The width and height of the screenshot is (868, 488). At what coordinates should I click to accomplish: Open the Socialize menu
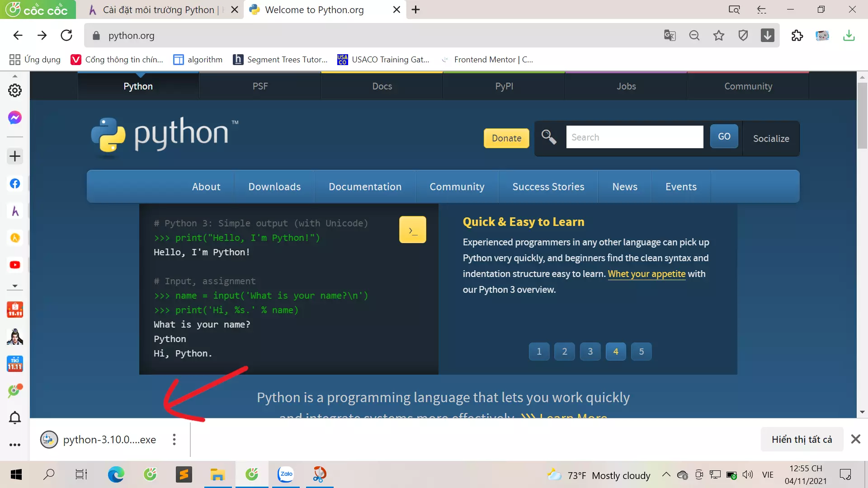point(771,139)
